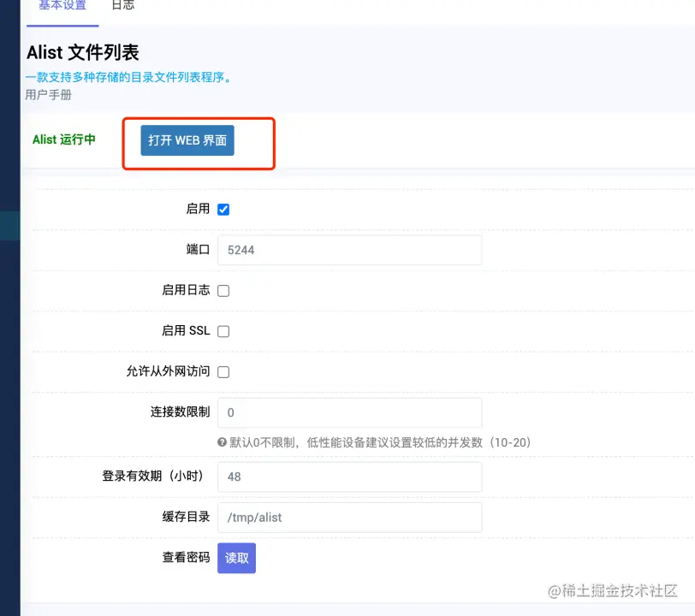The image size is (695, 616).
Task: Enable the 启用 SSL checkbox
Action: [223, 331]
